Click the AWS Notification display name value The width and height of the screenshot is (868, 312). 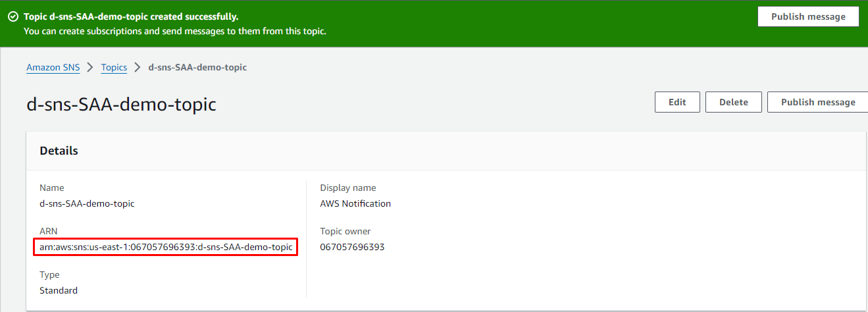[x=355, y=203]
